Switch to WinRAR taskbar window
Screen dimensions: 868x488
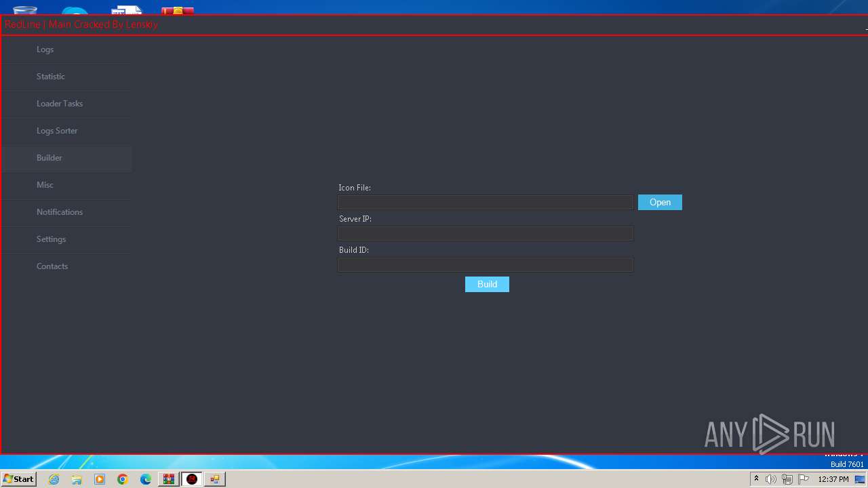coord(169,479)
